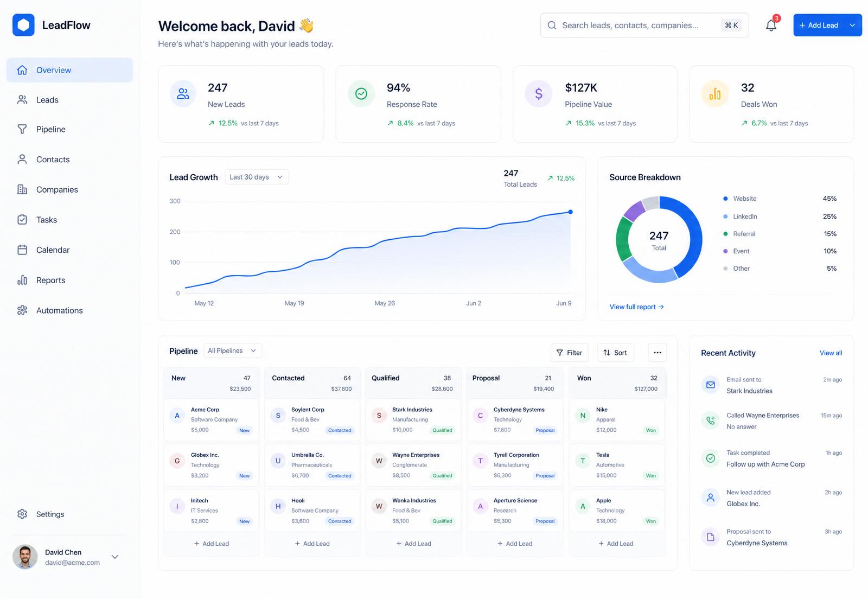This screenshot has width=868, height=599.
Task: Open the pipeline more options ellipsis
Action: [x=658, y=353]
